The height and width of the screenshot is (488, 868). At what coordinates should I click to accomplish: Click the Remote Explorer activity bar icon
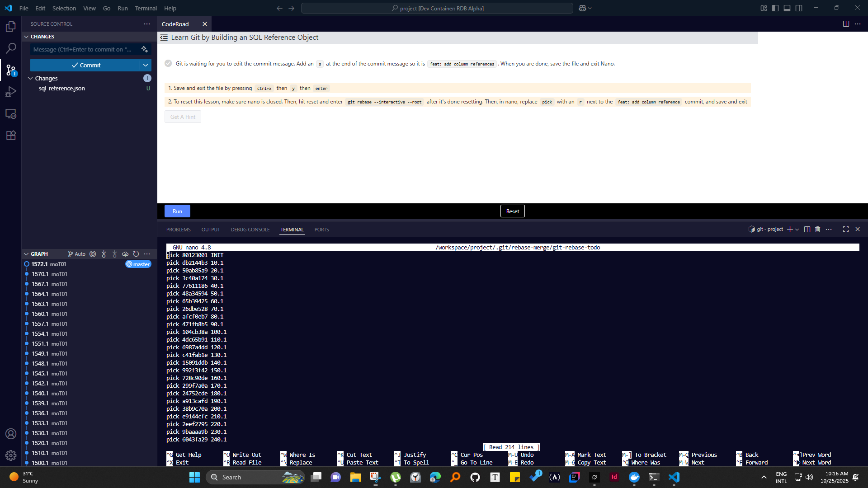pyautogui.click(x=11, y=114)
